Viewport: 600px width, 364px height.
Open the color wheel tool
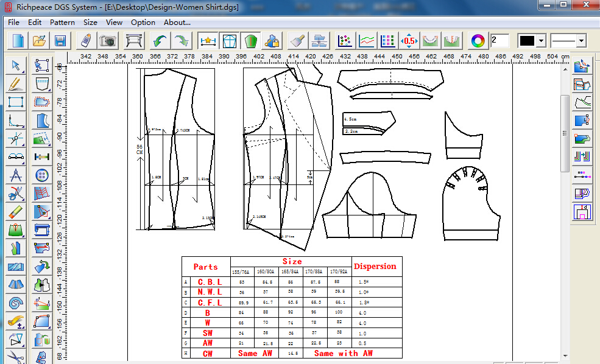click(x=479, y=40)
